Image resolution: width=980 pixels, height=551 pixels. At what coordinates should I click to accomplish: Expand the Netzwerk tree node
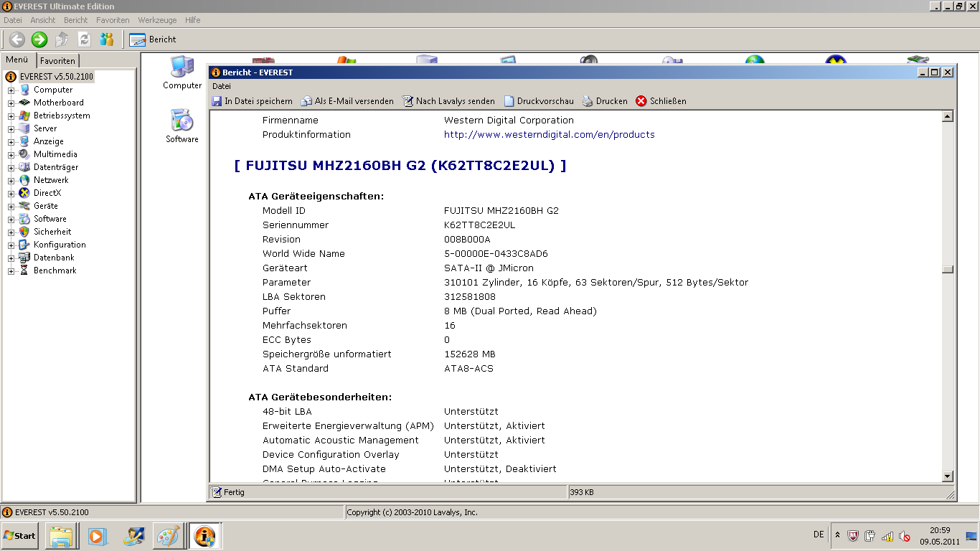[x=11, y=181]
